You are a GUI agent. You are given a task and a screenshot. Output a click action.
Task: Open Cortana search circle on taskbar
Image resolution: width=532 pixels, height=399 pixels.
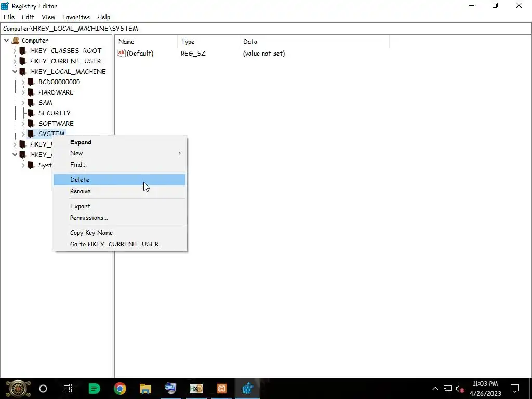tap(43, 389)
